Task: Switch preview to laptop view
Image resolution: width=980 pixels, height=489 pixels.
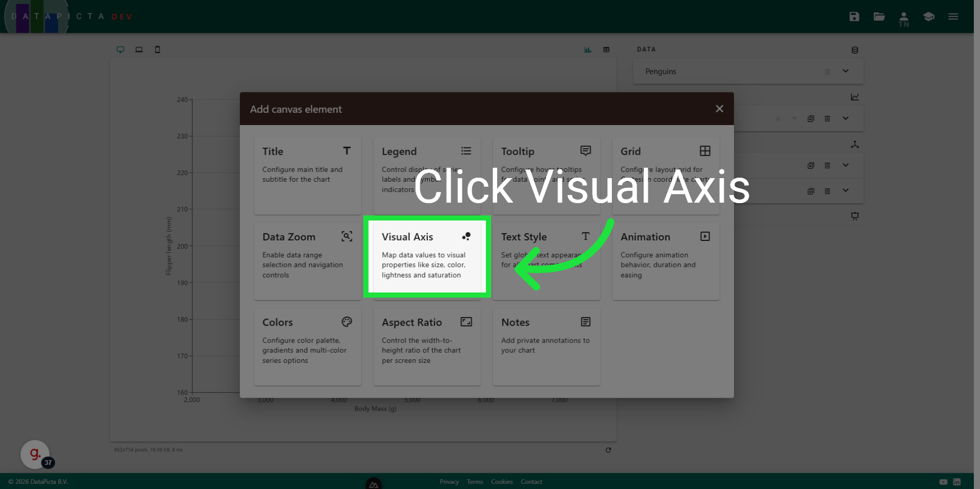Action: (139, 49)
